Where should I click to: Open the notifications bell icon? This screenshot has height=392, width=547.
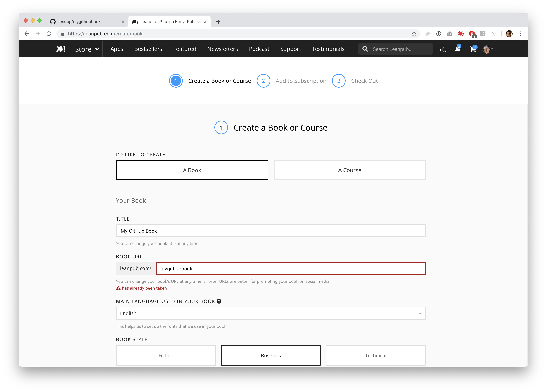(457, 49)
